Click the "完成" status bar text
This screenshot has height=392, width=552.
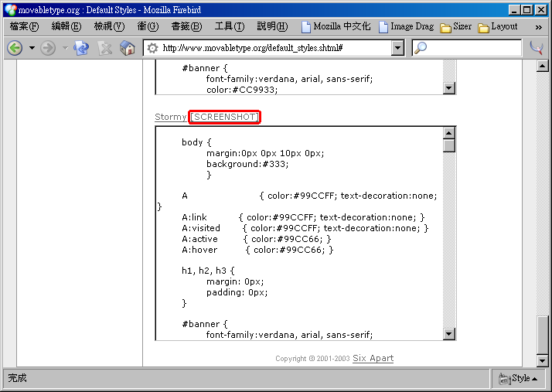[17, 378]
